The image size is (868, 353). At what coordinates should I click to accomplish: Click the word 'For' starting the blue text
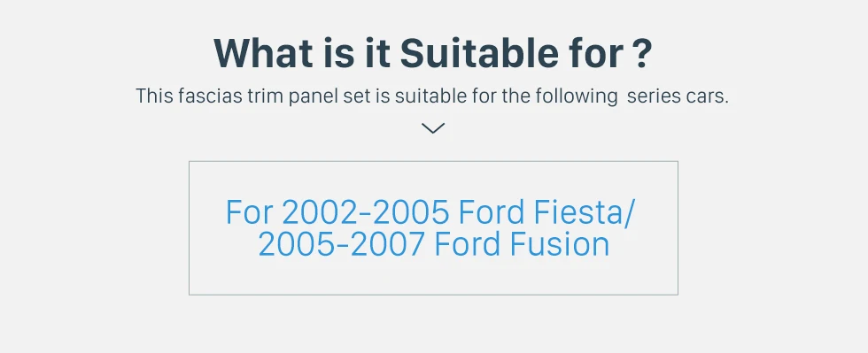pos(249,212)
